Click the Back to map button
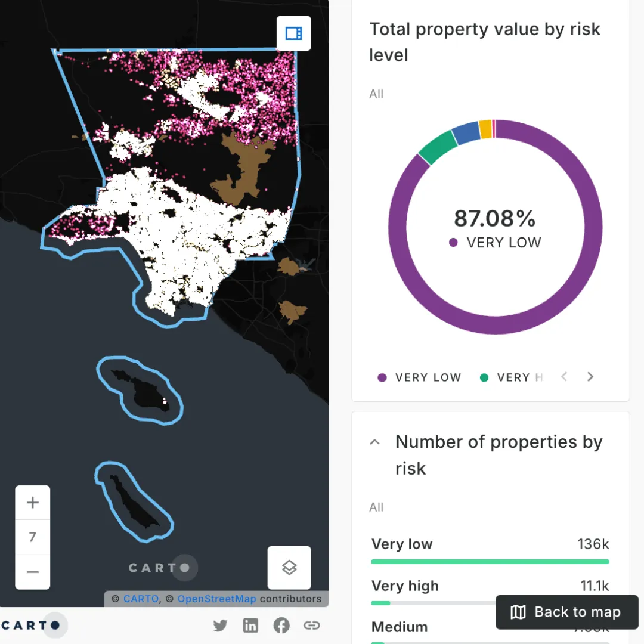Image resolution: width=644 pixels, height=644 pixels. (567, 612)
